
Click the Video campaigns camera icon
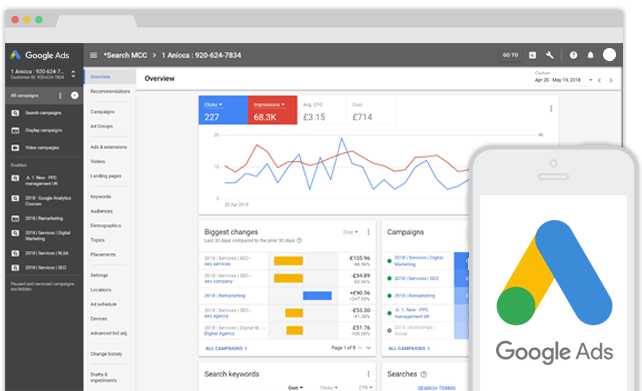15,147
